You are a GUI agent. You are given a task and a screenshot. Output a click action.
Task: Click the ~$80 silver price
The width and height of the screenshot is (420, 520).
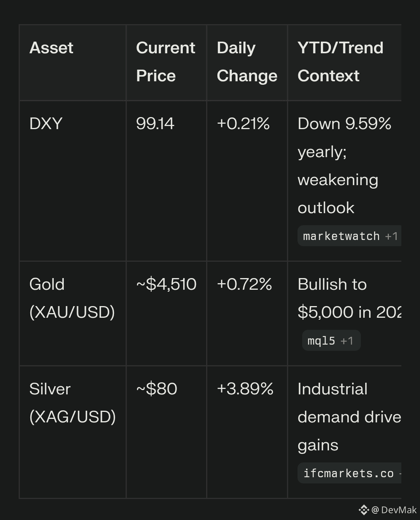(x=157, y=389)
